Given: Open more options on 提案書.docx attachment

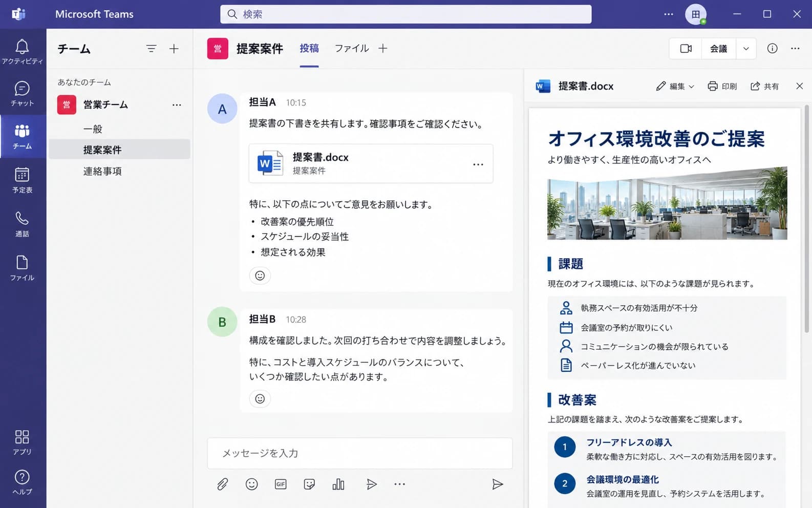Looking at the screenshot, I should click(478, 164).
